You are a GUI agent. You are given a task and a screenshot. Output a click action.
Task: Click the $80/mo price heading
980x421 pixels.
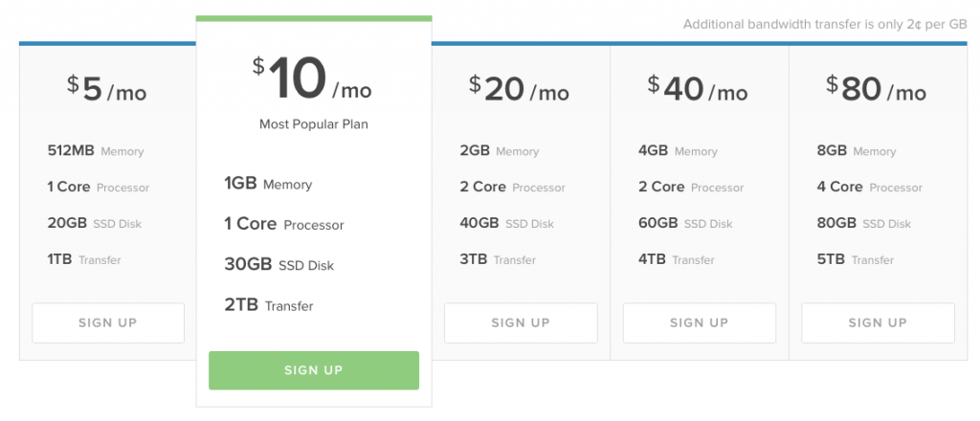click(877, 89)
